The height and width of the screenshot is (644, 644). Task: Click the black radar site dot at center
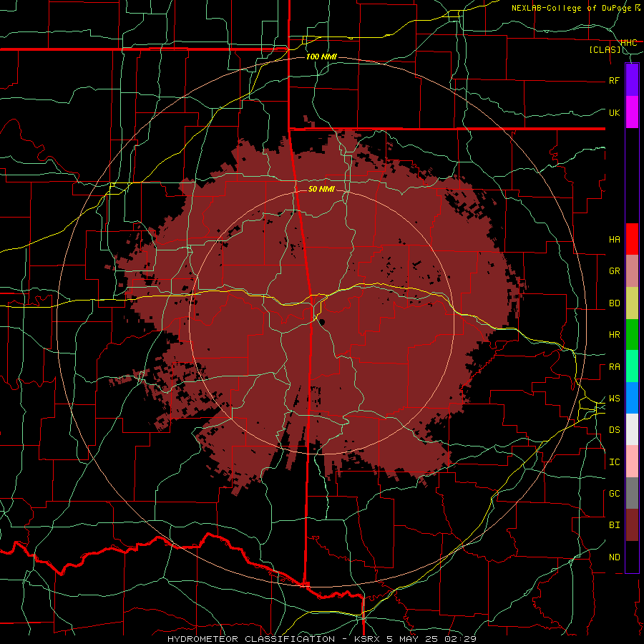[x=321, y=321]
